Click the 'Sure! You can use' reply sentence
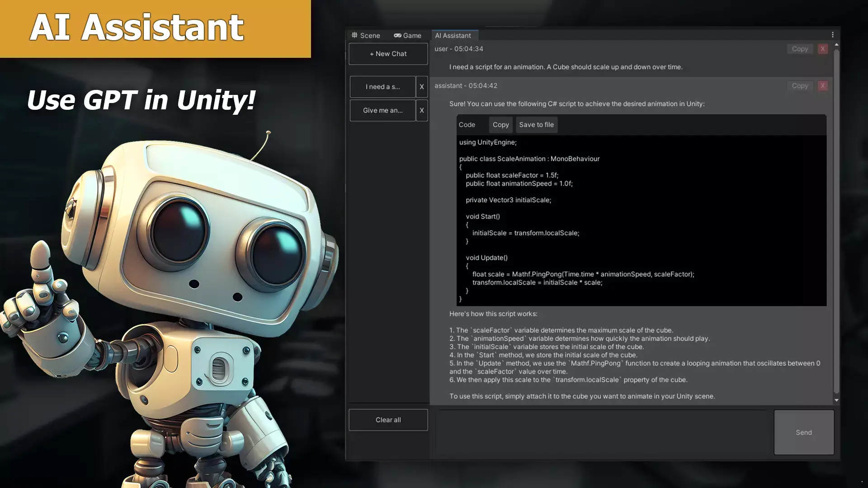This screenshot has height=488, width=868. coord(577,104)
